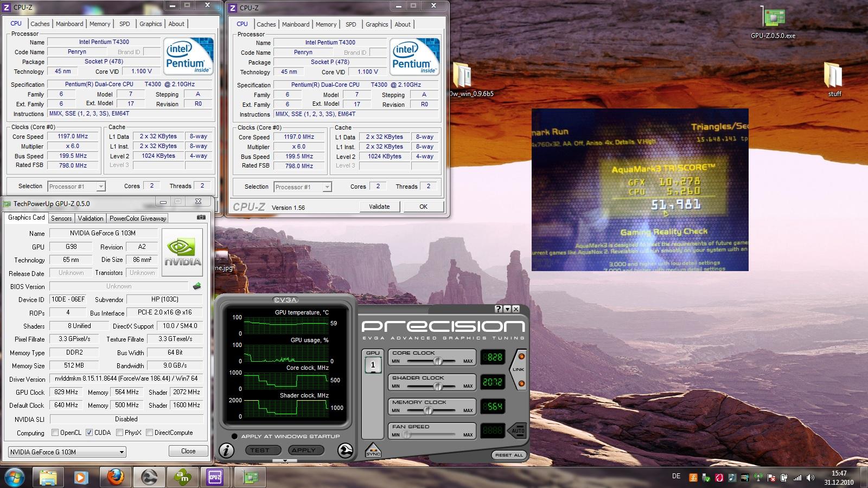Click the AquaMark3 score photo thumbnail
This screenshot has height=488, width=868.
[x=640, y=190]
